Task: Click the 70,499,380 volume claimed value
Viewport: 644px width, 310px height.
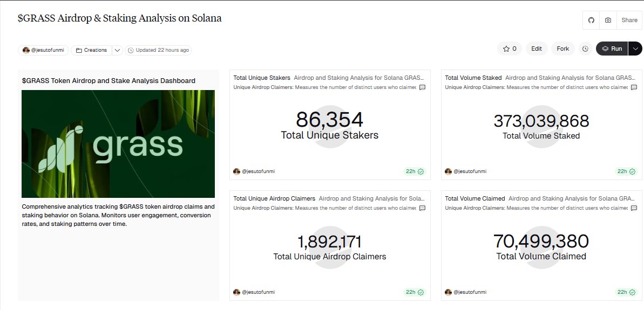Action: tap(541, 241)
